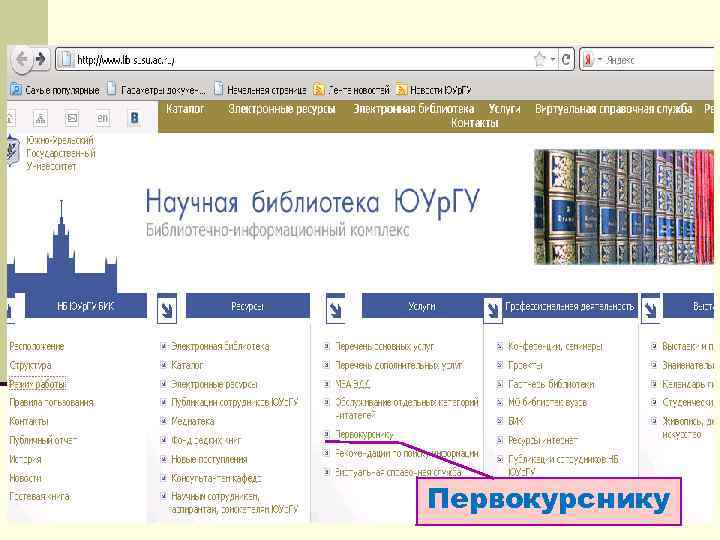Open the 'Новые поступления' link
The image size is (720, 540).
(x=209, y=459)
